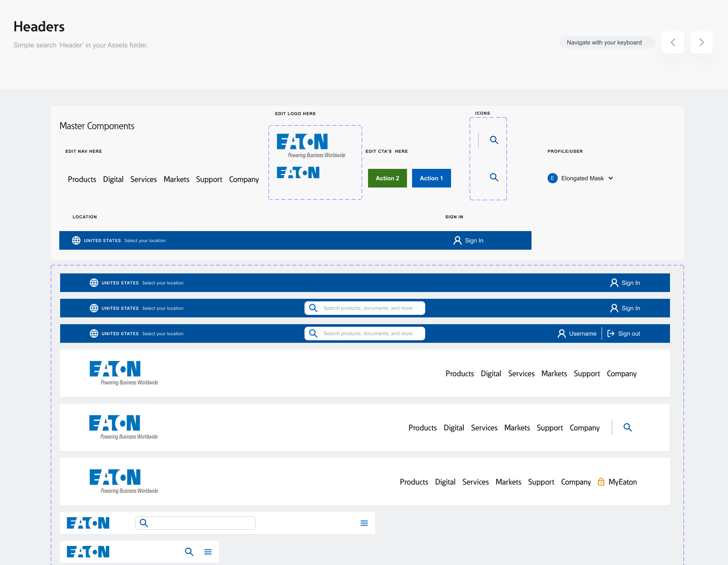Click the green Action 2 color variant
The width and height of the screenshot is (728, 565).
tap(387, 178)
